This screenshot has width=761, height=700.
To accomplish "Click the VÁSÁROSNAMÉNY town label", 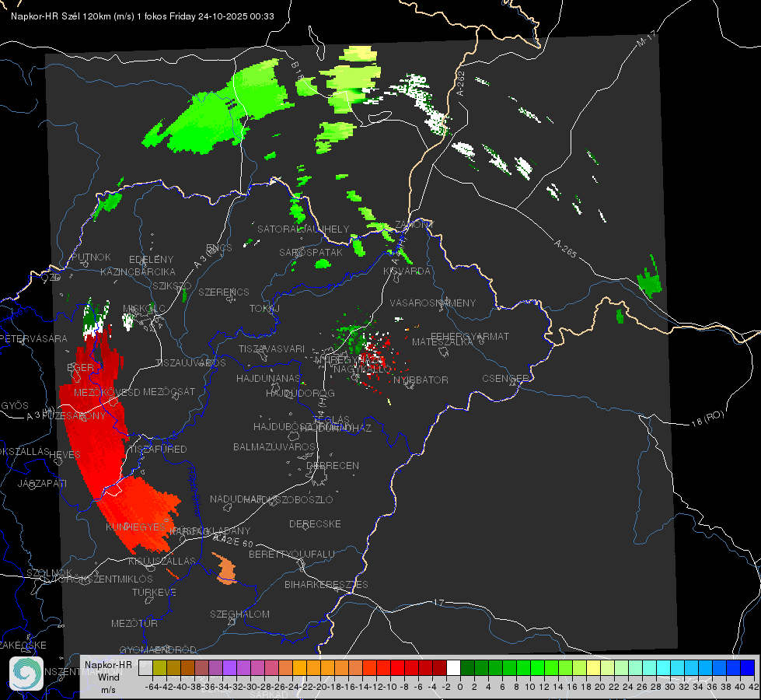I will [x=433, y=303].
